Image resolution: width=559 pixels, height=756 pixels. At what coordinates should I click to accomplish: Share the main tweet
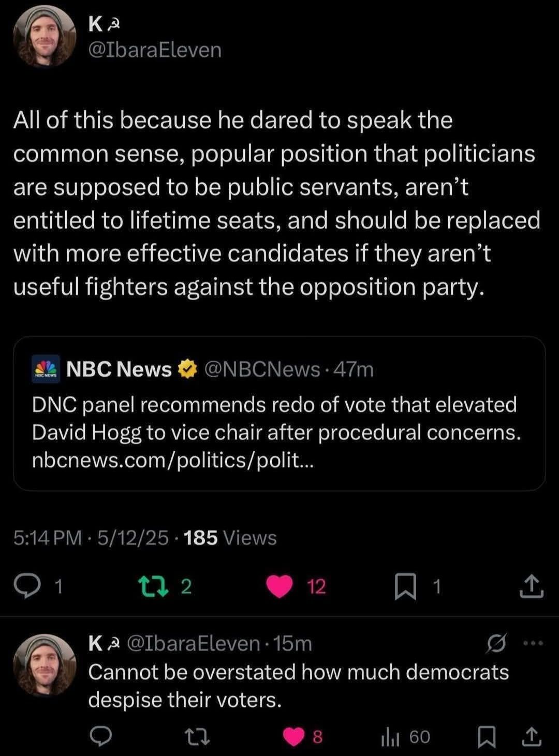[x=531, y=587]
